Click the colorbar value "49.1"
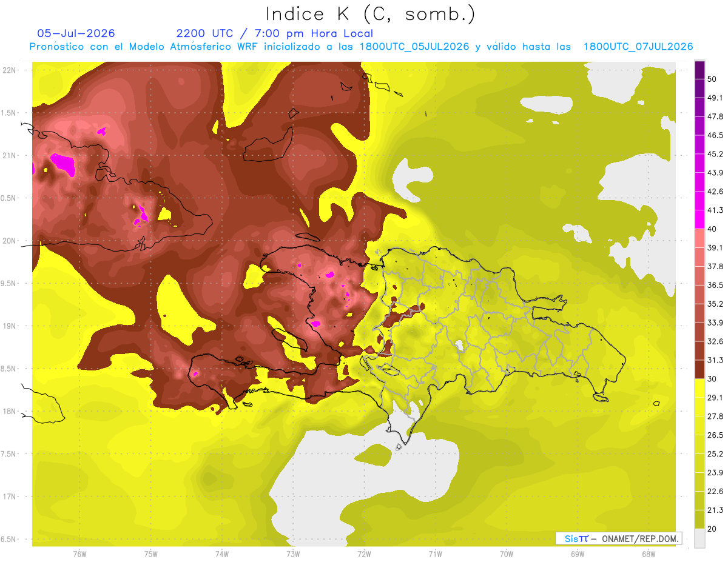The height and width of the screenshot is (562, 728). tap(715, 98)
